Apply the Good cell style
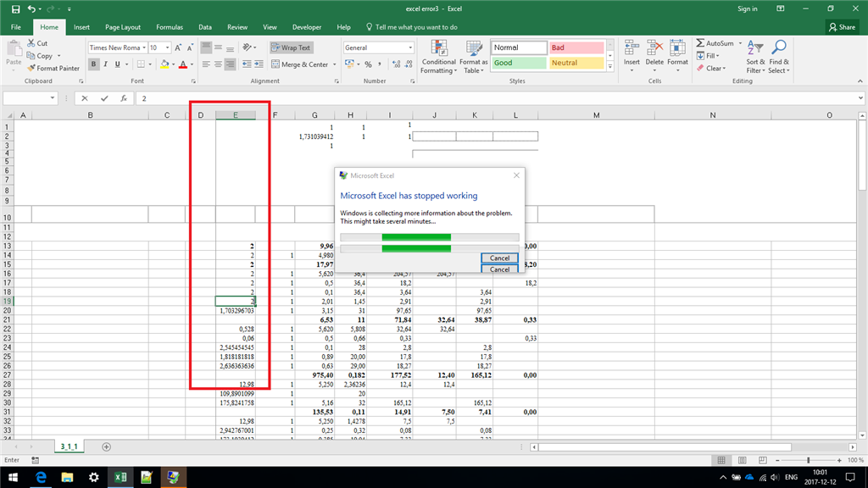The height and width of the screenshot is (488, 868). point(518,63)
